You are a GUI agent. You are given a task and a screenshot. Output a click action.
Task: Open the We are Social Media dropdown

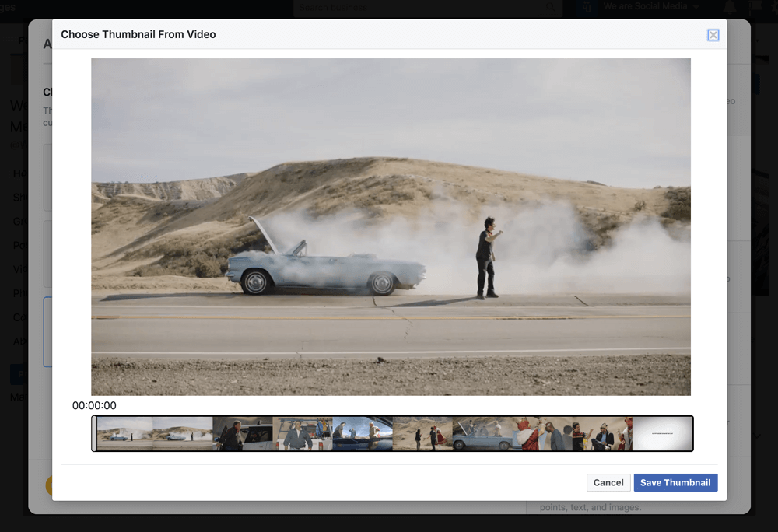(650, 7)
